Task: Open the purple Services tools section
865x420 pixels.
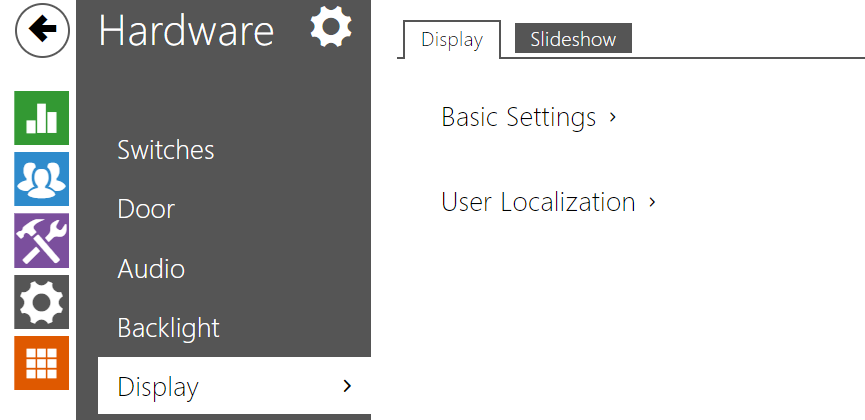Action: click(x=41, y=241)
